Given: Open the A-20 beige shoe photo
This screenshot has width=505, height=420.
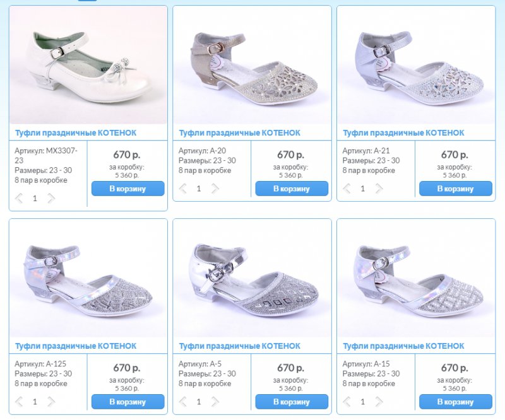Looking at the screenshot, I should (252, 65).
